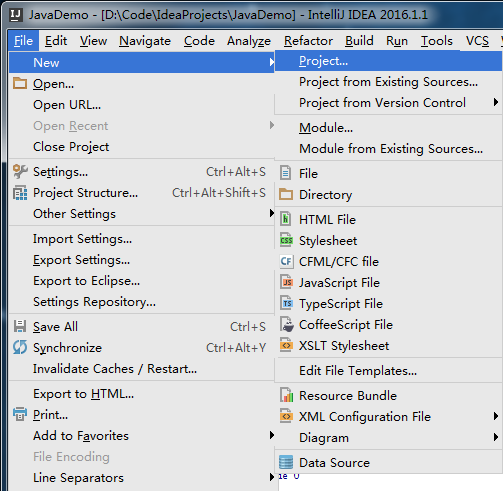The width and height of the screenshot is (503, 491).
Task: Click the TS TypeScript File icon
Action: [x=286, y=303]
